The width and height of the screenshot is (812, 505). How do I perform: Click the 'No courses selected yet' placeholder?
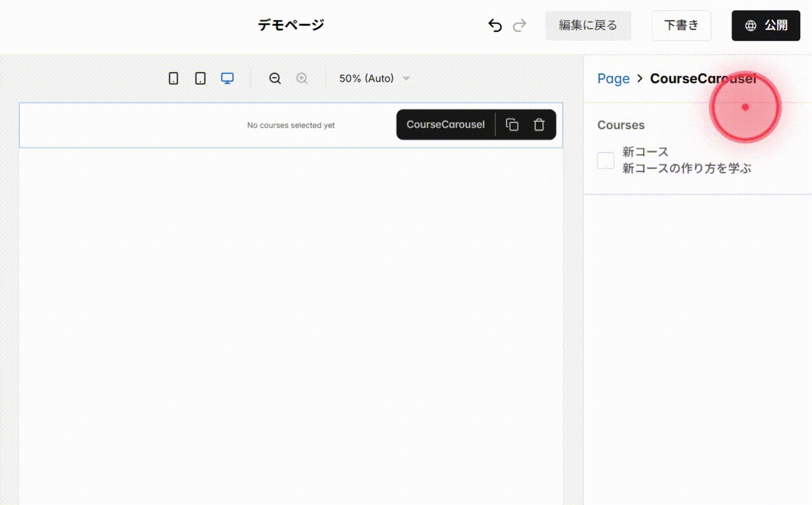[x=290, y=125]
